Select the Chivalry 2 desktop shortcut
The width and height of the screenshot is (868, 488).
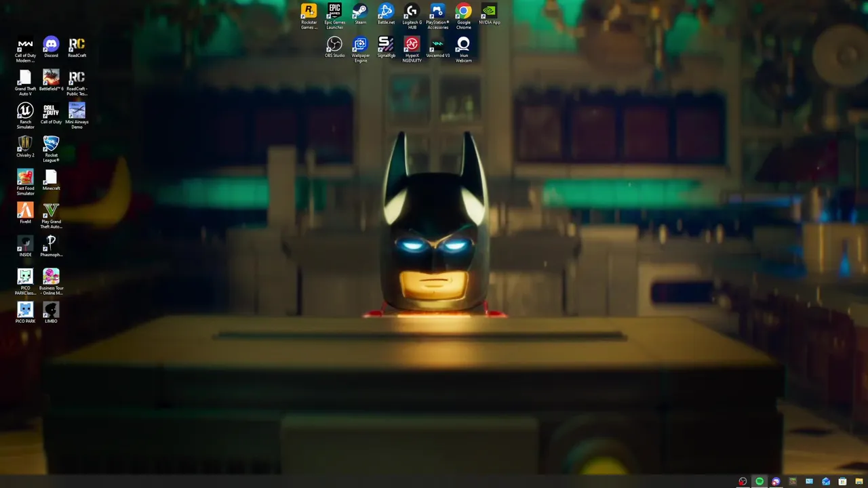25,147
